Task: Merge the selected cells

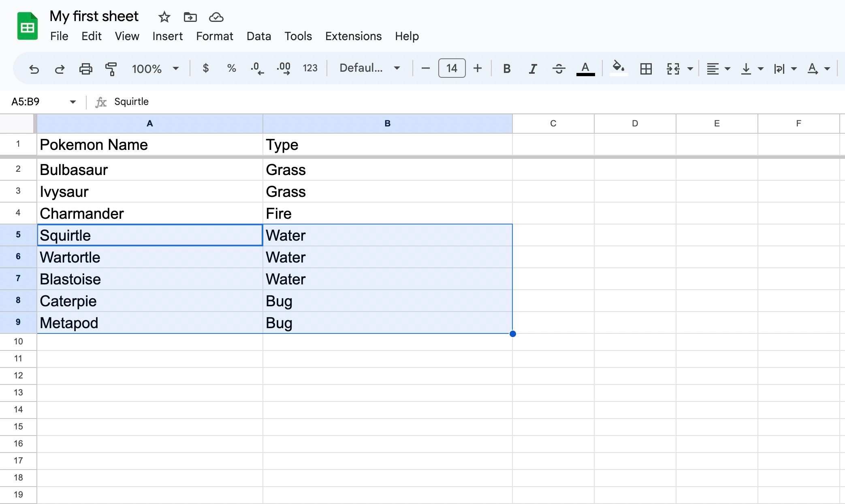Action: (x=673, y=68)
